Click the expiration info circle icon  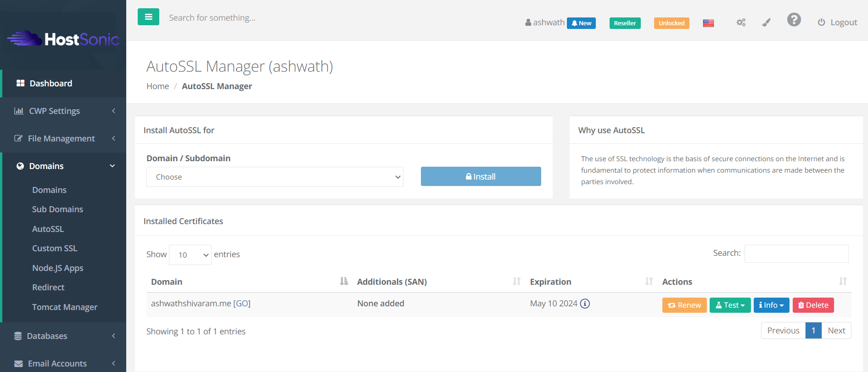click(585, 304)
